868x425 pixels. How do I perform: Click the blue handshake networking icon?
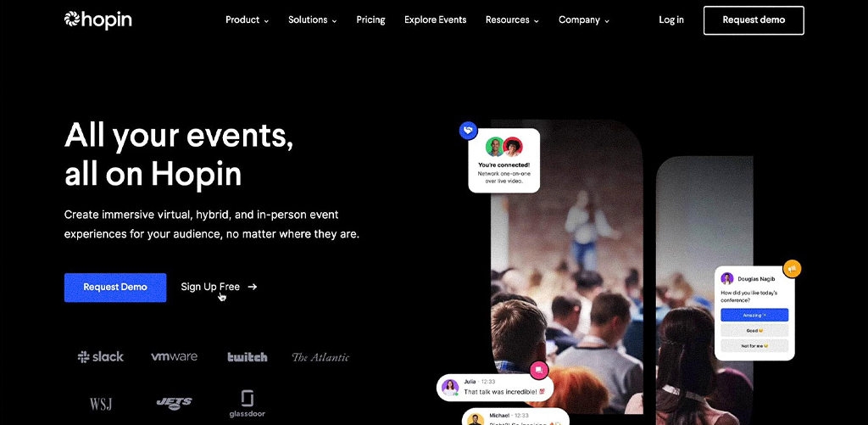(468, 131)
